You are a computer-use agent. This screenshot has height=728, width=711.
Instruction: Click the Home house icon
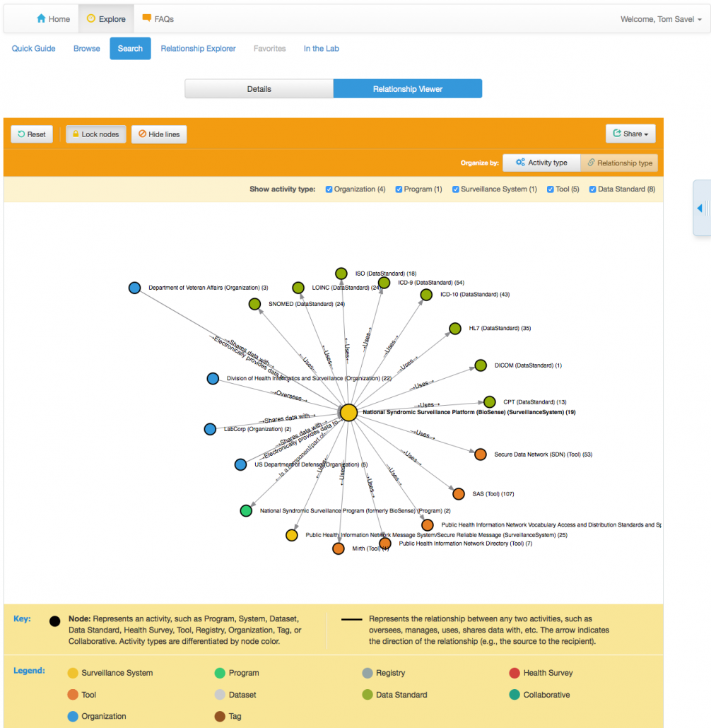tap(41, 18)
